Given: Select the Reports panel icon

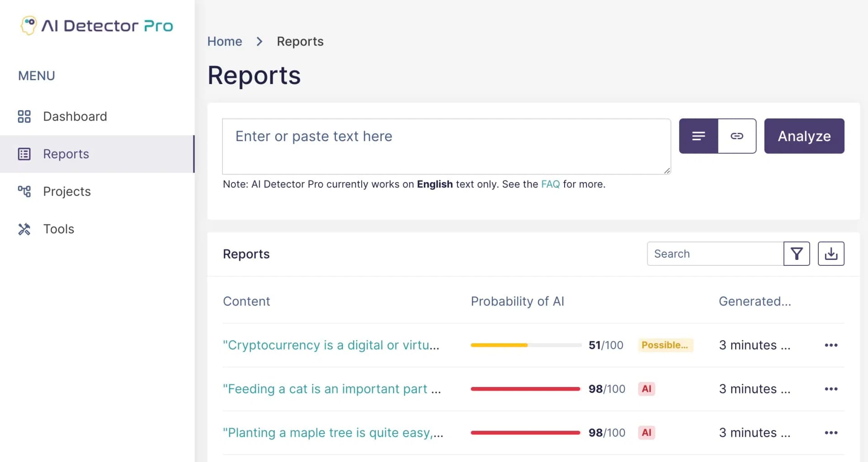Looking at the screenshot, I should (24, 154).
